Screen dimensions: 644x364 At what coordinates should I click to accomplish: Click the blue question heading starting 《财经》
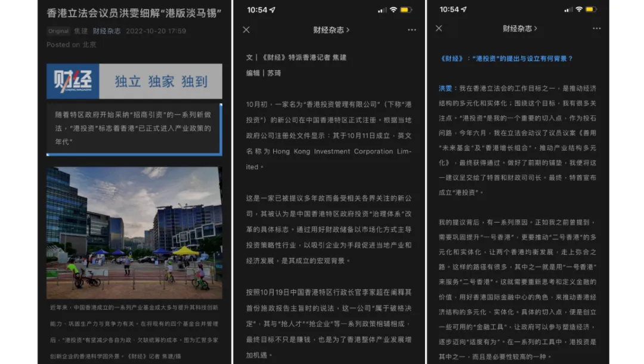pos(506,58)
